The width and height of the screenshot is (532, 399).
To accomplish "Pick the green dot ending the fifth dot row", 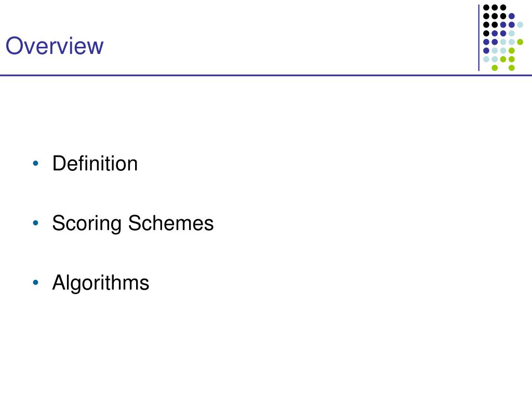I will click(520, 42).
